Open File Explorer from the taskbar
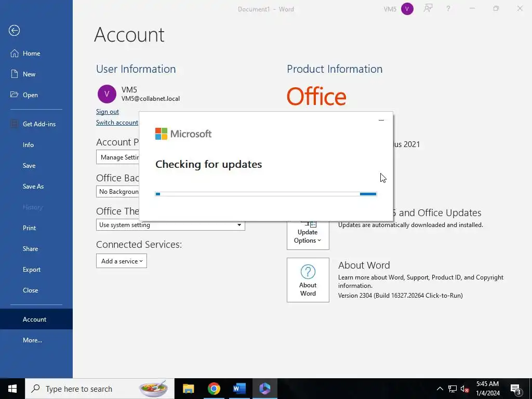 188,389
